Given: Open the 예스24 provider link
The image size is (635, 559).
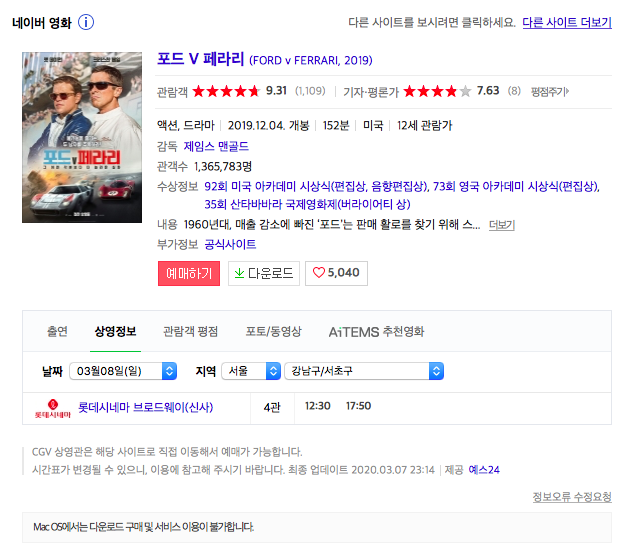Looking at the screenshot, I should 484,470.
